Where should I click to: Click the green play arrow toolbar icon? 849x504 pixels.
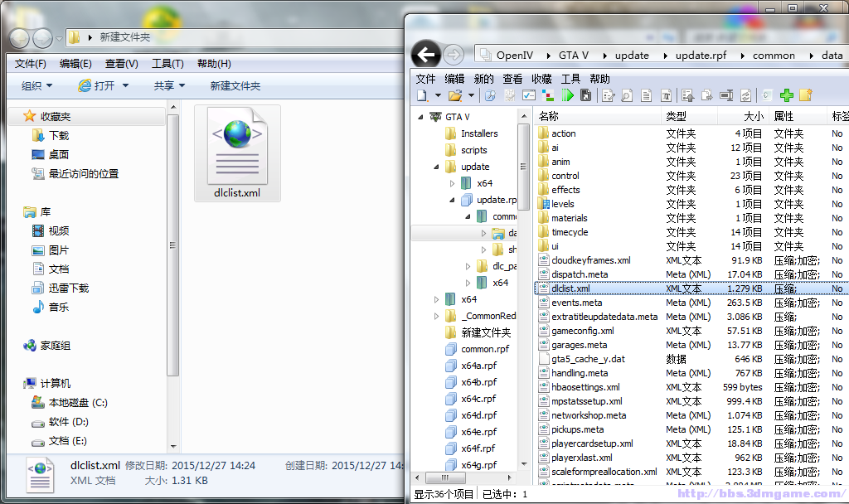569,96
